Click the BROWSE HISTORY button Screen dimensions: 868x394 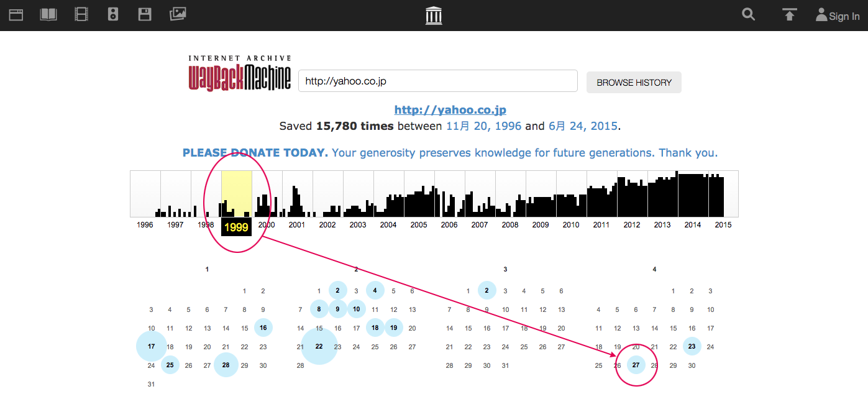click(x=634, y=83)
